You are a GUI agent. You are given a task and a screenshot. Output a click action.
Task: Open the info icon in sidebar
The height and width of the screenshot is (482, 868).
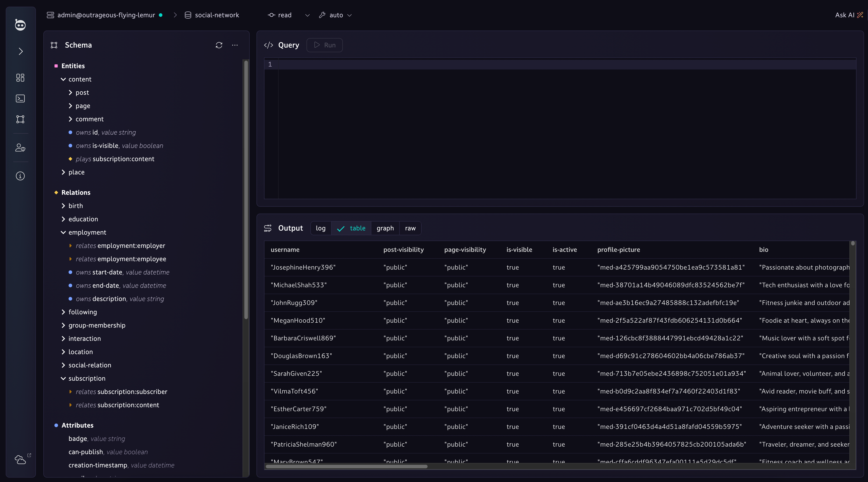click(20, 176)
